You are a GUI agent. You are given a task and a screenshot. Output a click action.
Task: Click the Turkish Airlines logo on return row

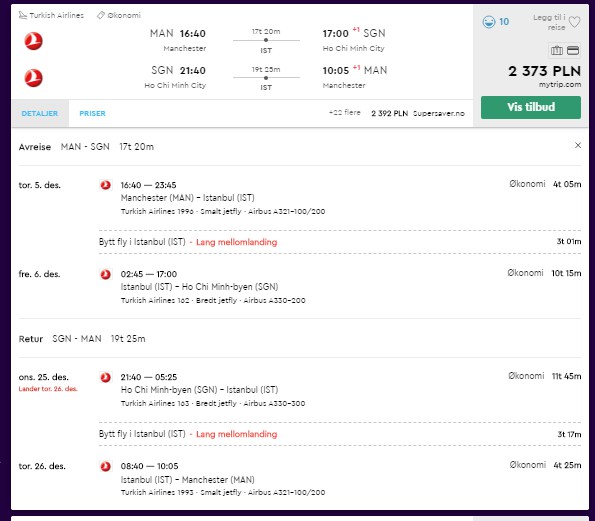tap(33, 78)
